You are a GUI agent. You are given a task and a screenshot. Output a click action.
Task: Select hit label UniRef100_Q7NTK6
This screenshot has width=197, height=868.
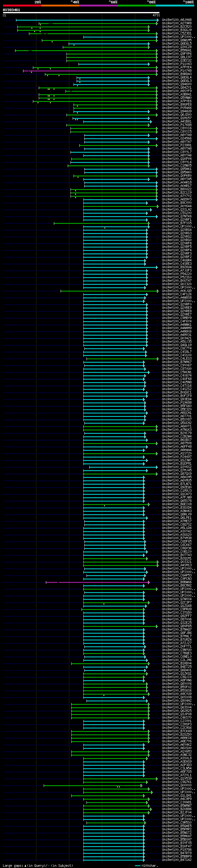pos(177,216)
